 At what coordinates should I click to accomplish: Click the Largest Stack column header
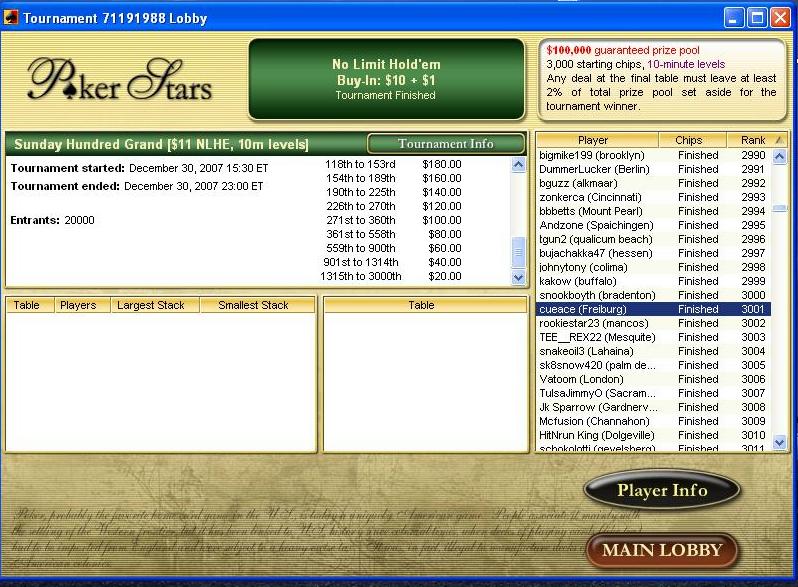point(155,305)
